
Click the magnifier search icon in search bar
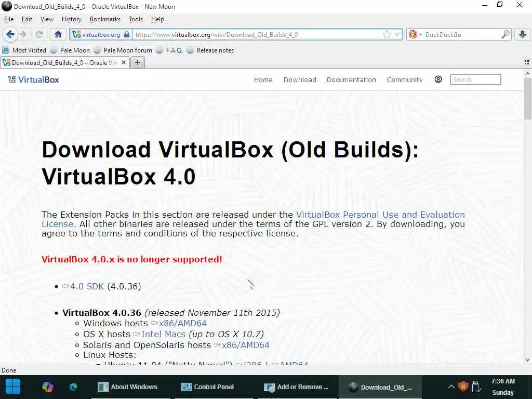coord(505,35)
